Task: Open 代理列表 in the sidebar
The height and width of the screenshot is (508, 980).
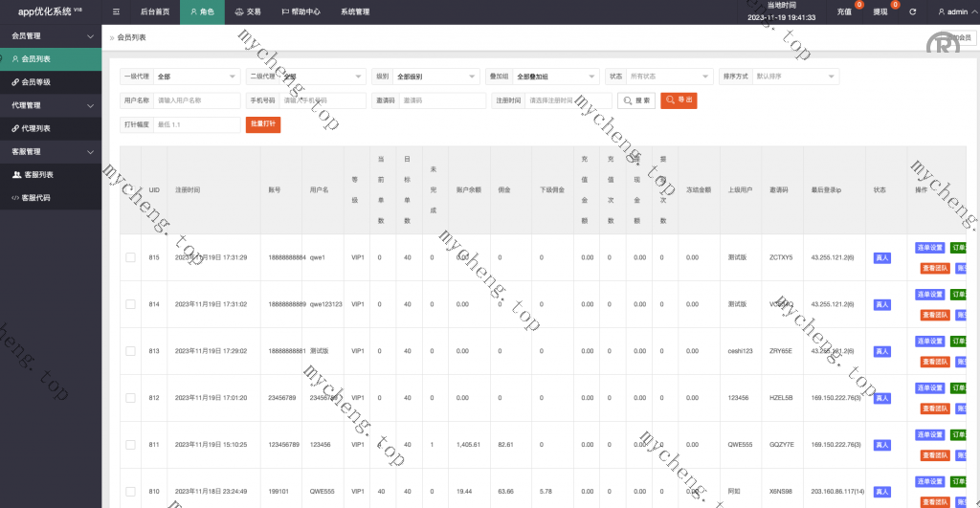Action: click(x=36, y=128)
